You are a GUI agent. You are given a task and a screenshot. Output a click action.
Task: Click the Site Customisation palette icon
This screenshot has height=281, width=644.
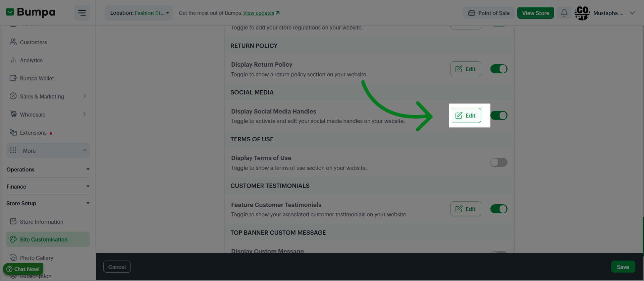click(x=13, y=239)
